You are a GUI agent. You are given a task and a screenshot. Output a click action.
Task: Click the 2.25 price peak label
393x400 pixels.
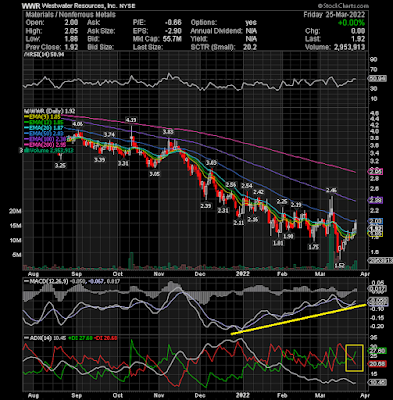282,202
